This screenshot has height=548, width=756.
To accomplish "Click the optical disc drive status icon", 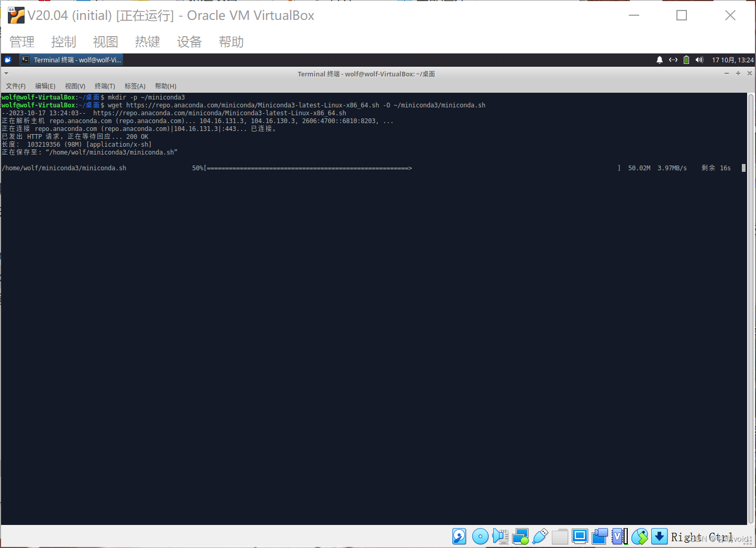I will [480, 536].
